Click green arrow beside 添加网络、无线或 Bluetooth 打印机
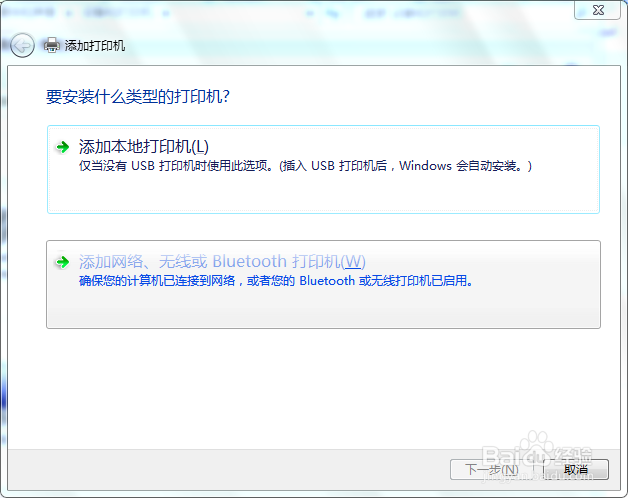 [x=62, y=262]
